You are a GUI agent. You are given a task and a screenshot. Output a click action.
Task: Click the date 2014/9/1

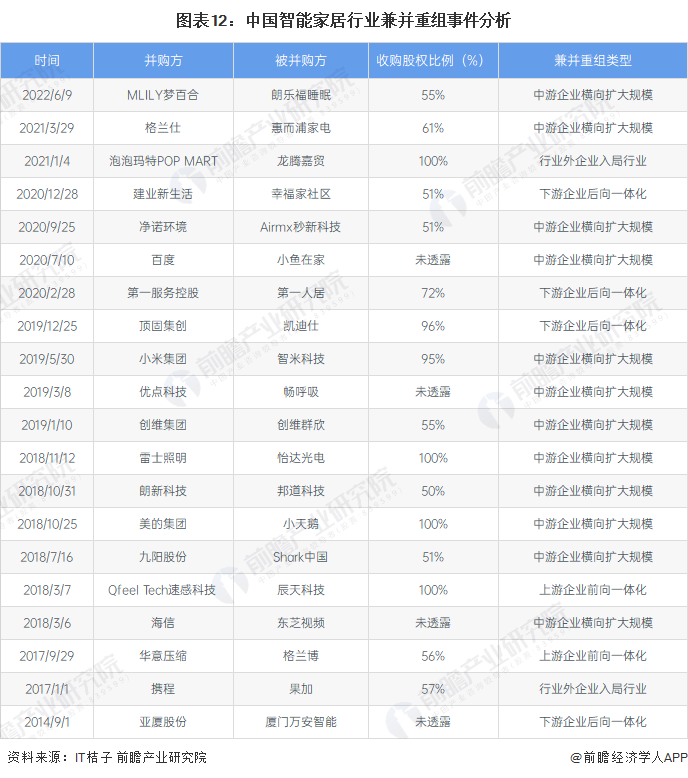click(47, 722)
